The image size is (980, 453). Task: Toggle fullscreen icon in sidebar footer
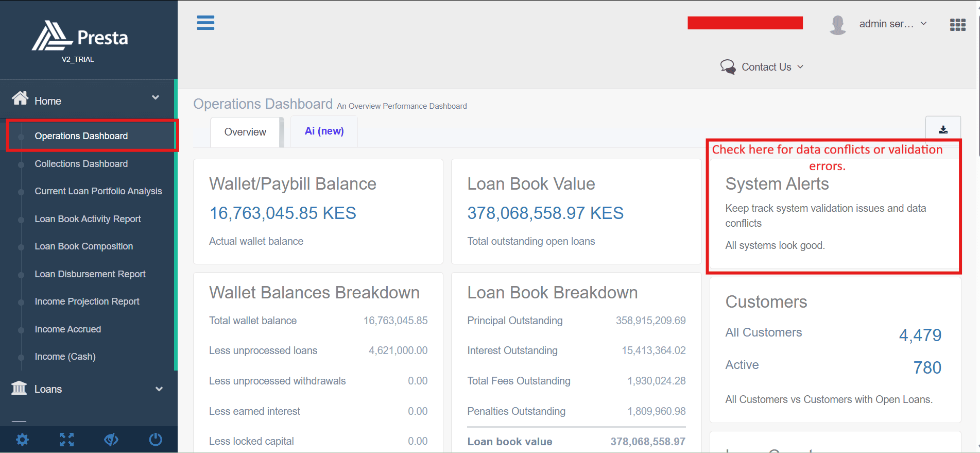66,440
